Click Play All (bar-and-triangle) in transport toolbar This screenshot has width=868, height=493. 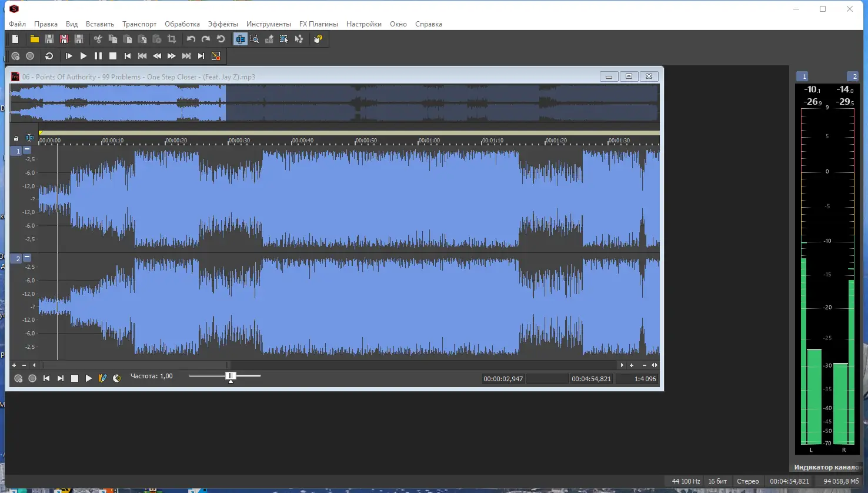coord(69,56)
